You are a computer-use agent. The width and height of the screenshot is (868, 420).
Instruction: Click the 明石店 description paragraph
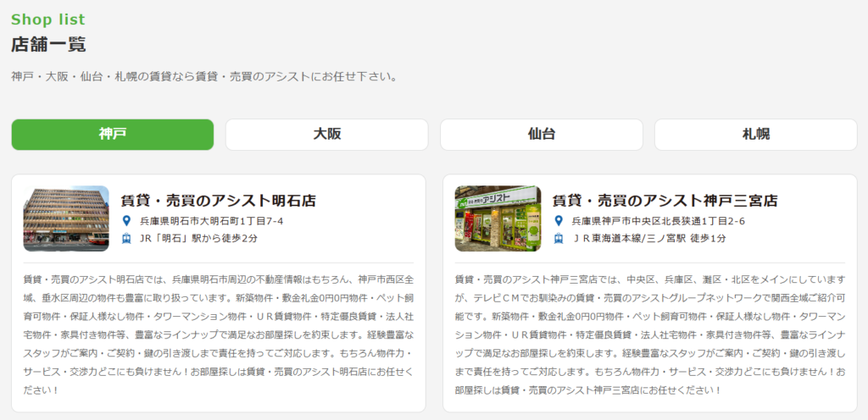click(x=218, y=334)
